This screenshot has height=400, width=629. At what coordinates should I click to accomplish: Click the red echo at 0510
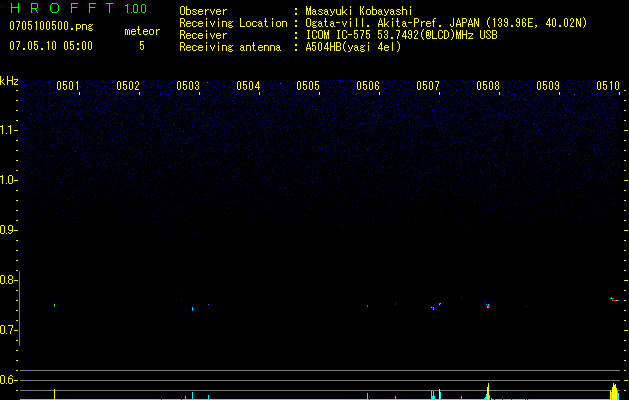tap(614, 300)
